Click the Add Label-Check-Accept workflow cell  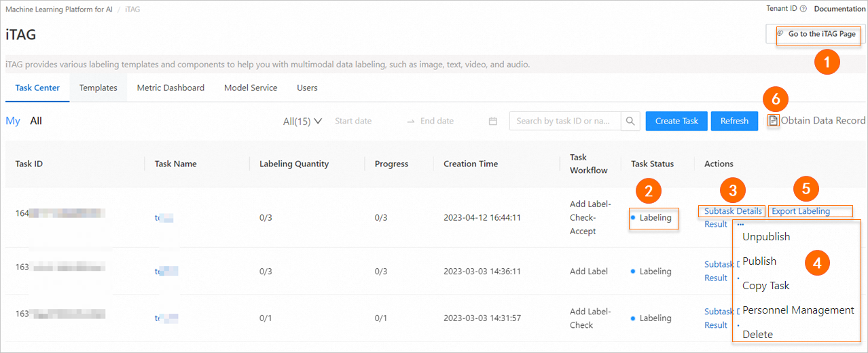[x=590, y=218]
